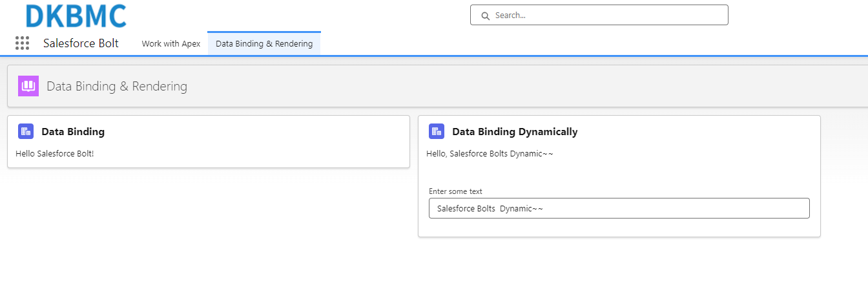Click the Salesforce Bolt app name
Image resolution: width=868 pixels, height=289 pixels.
[x=81, y=43]
